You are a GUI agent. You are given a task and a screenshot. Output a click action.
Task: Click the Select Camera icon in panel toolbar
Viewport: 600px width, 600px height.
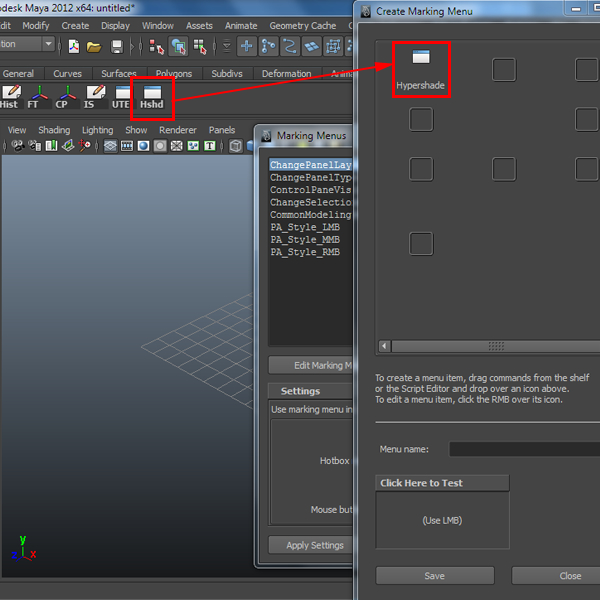point(18,146)
